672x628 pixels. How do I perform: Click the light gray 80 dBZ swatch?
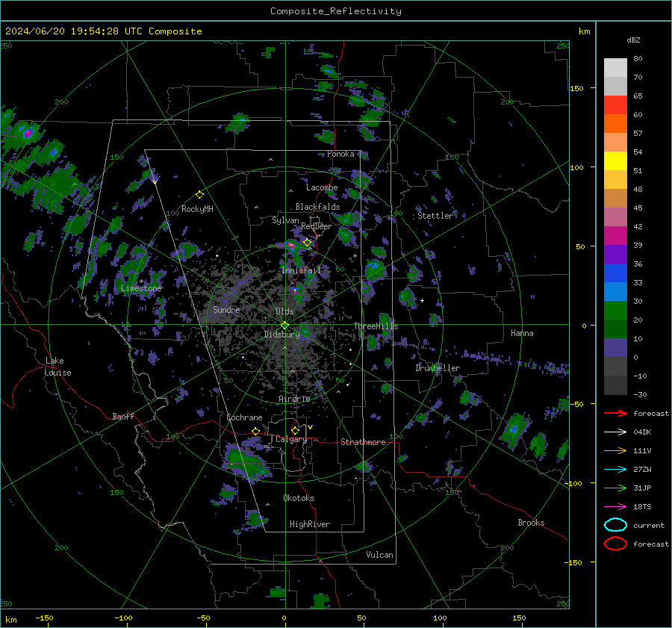tap(615, 68)
